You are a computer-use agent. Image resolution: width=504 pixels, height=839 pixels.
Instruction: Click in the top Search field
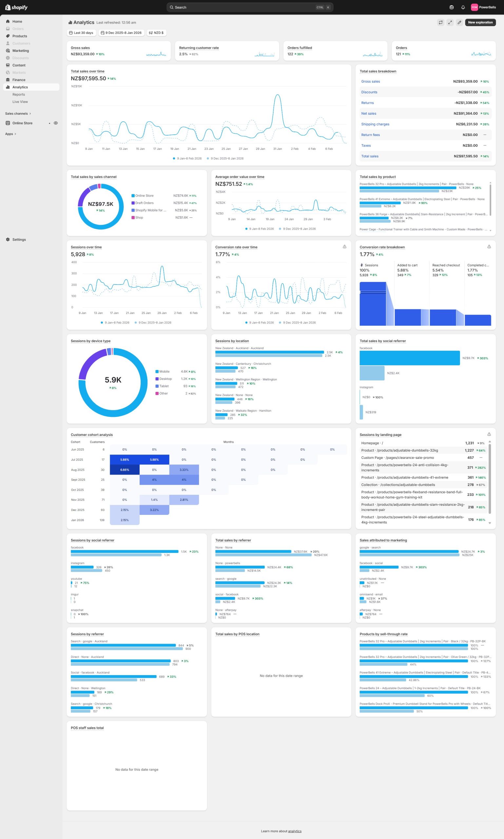244,7
